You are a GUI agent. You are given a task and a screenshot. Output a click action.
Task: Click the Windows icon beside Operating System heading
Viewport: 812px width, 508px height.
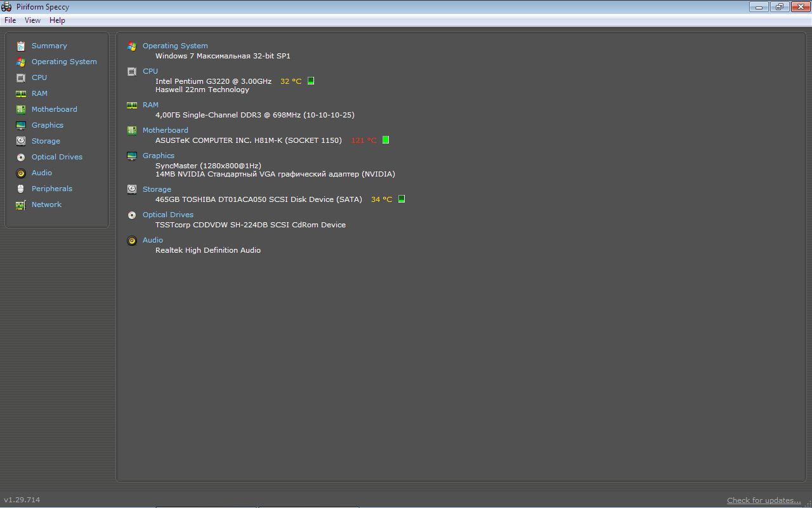point(132,46)
